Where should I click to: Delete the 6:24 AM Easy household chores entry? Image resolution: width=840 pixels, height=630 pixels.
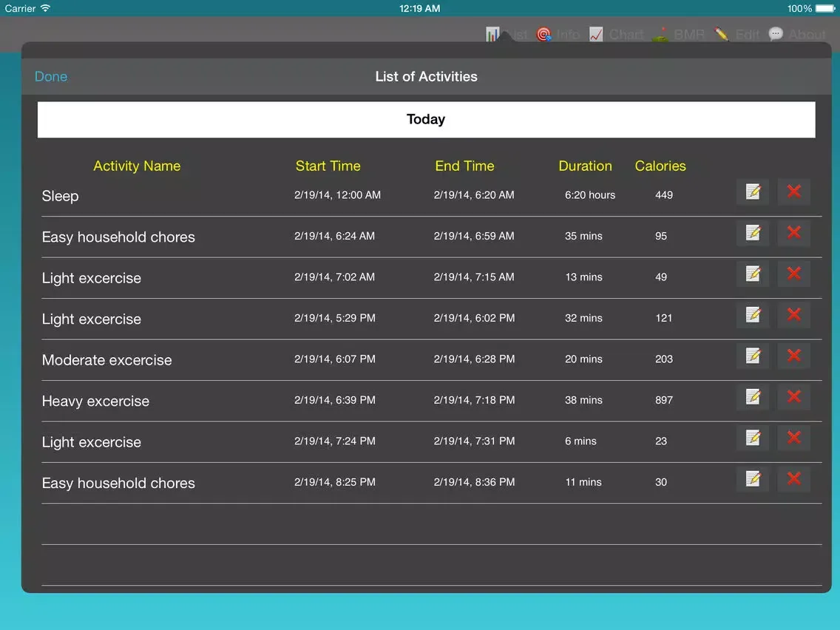(794, 233)
